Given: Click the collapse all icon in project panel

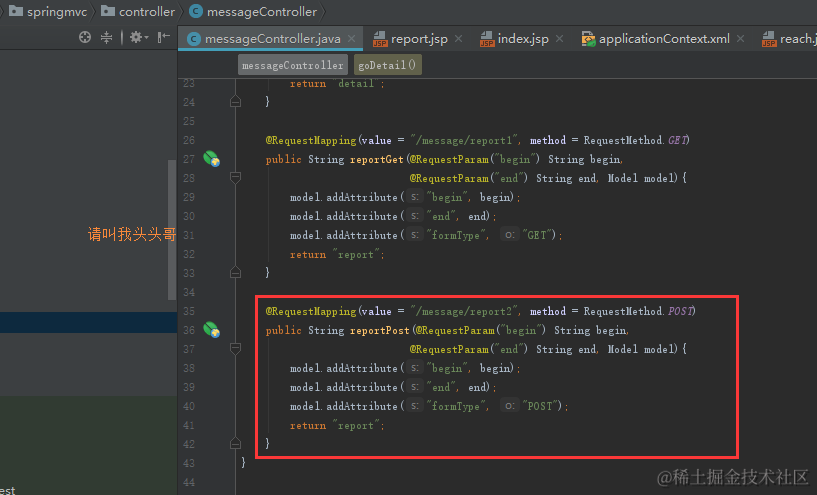Looking at the screenshot, I should 106,38.
